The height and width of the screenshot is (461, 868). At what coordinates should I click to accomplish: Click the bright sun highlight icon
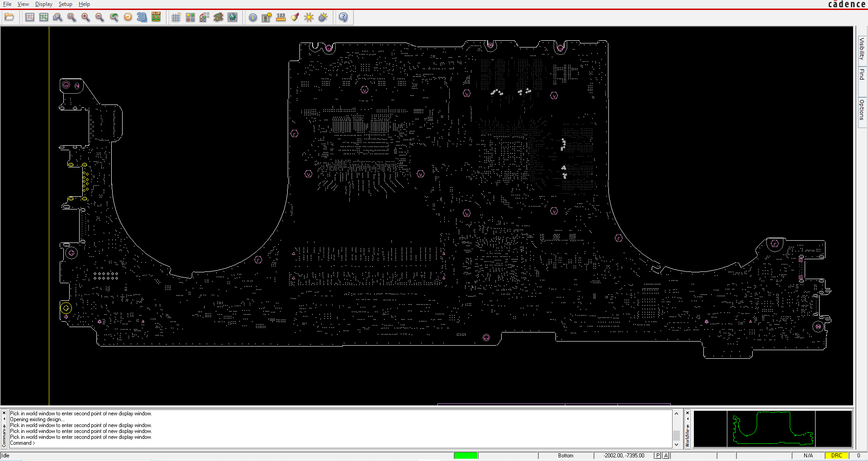309,17
